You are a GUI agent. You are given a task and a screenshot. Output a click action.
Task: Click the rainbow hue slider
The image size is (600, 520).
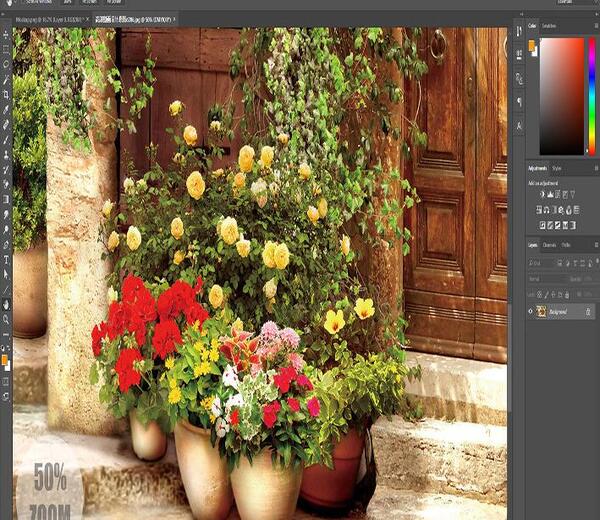(x=592, y=96)
